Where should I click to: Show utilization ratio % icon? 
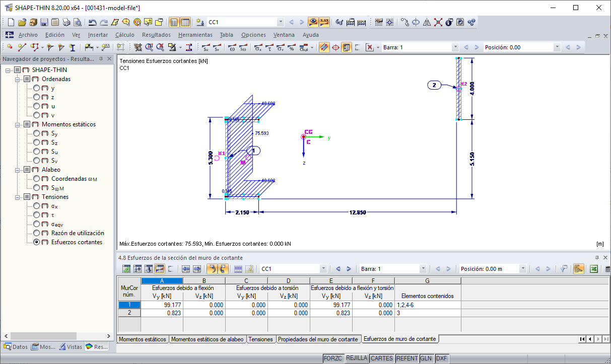292,47
